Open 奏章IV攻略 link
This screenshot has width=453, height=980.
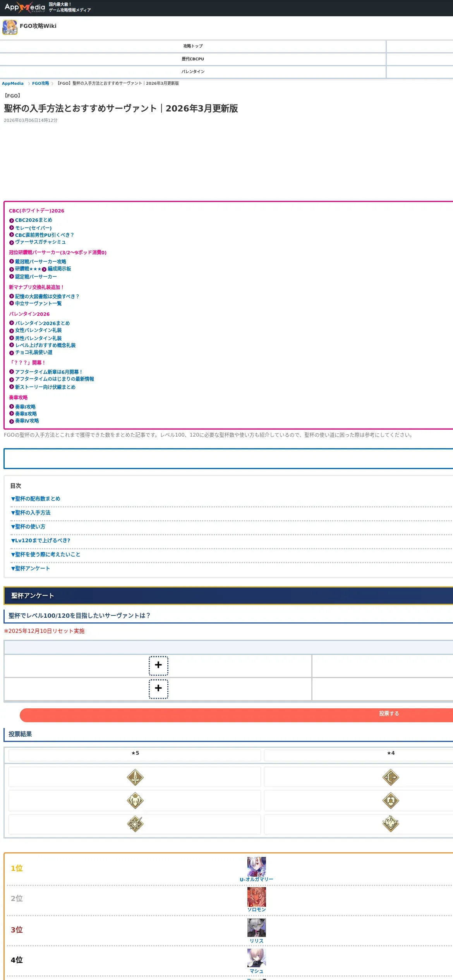click(x=27, y=421)
